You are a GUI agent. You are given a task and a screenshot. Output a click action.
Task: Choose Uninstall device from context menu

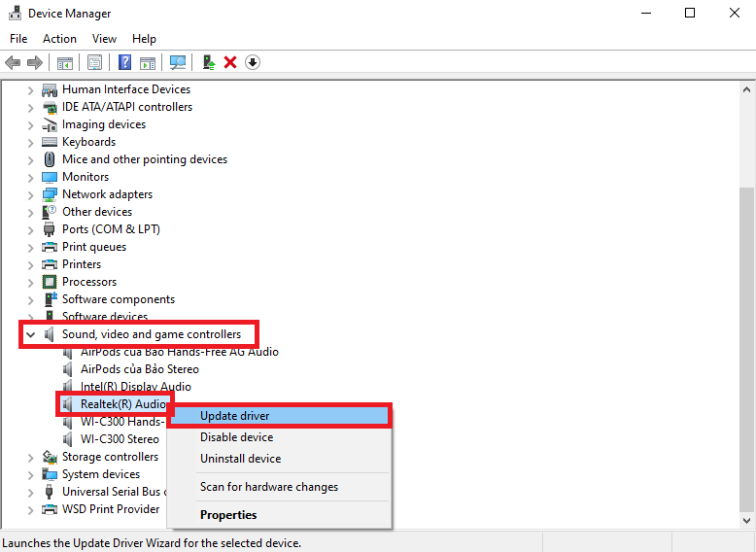click(x=279, y=459)
